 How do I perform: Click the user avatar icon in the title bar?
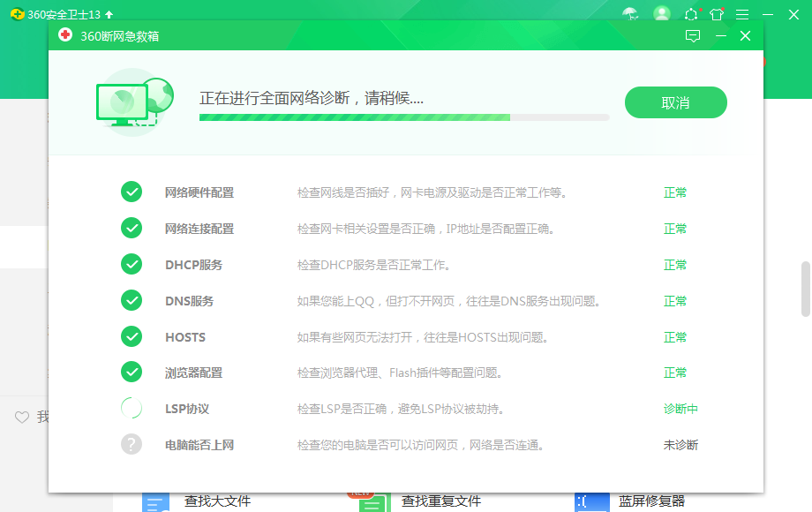(x=662, y=14)
